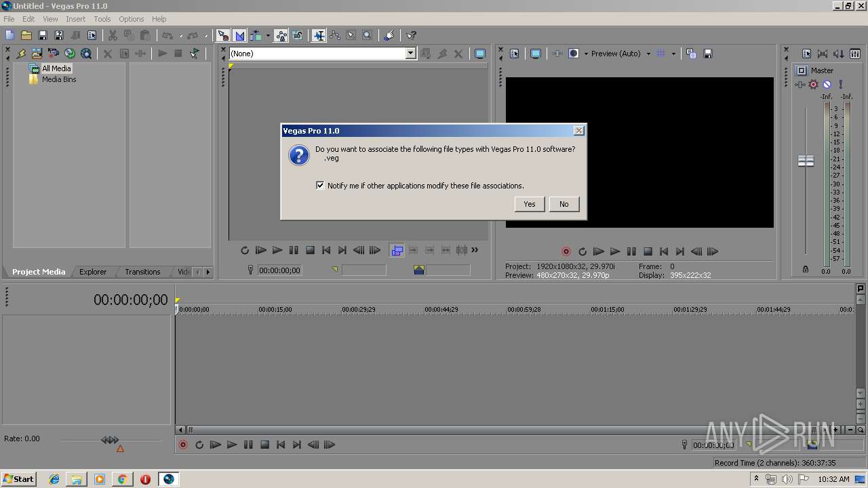Adjust the playback Rate scrub slider

[x=110, y=440]
